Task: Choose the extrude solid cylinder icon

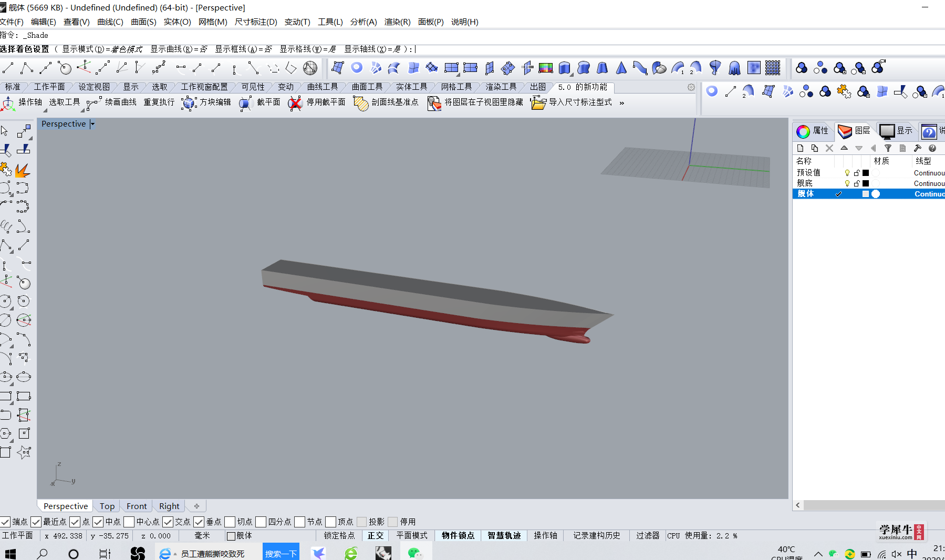Action: tap(565, 68)
